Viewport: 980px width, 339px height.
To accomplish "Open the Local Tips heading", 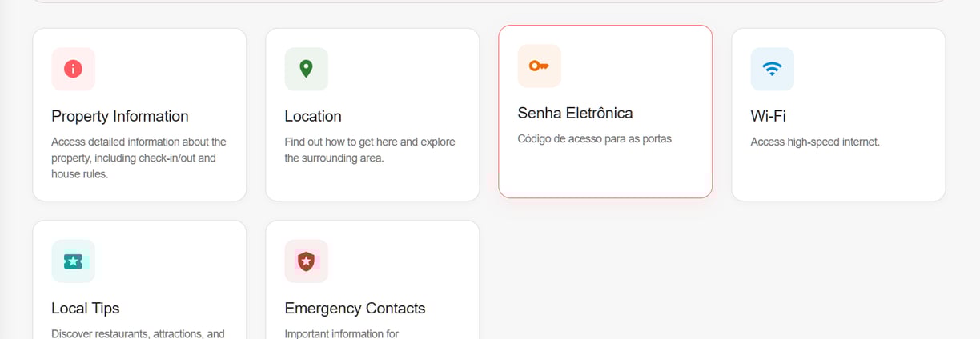I will (86, 308).
